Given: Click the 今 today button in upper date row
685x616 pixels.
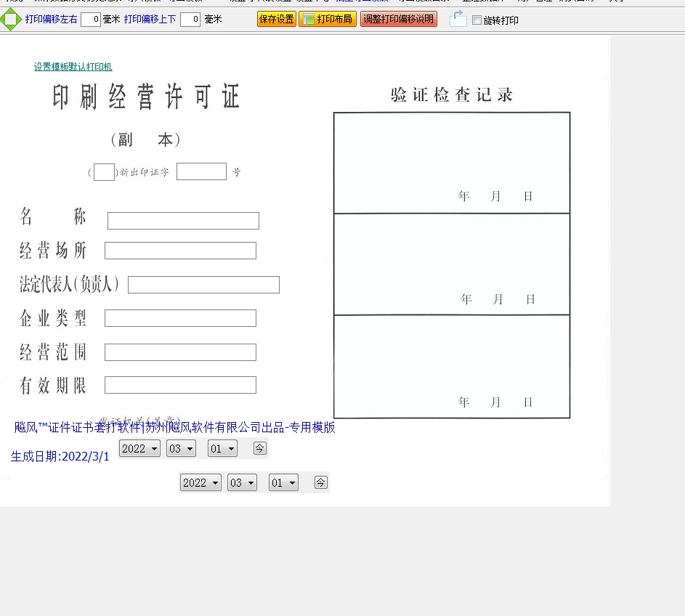Looking at the screenshot, I should pyautogui.click(x=260, y=448).
